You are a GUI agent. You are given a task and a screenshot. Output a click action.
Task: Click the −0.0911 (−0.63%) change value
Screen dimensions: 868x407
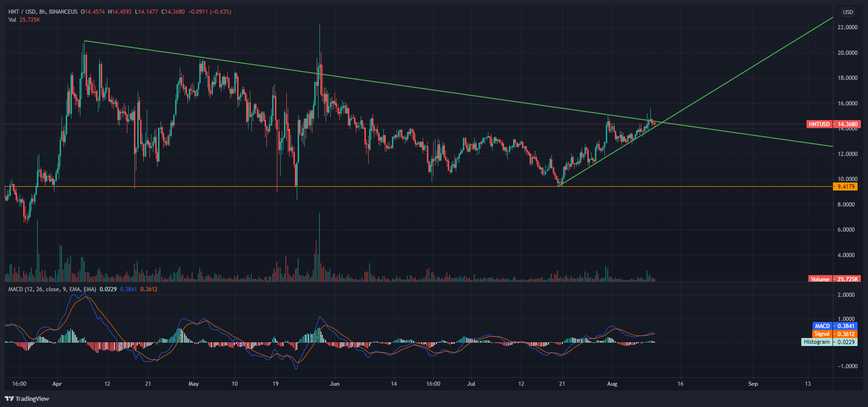[x=210, y=12]
